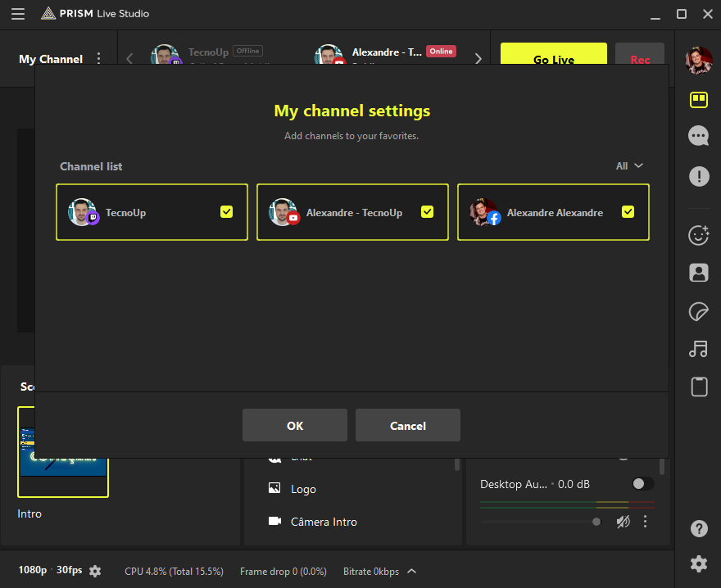Viewport: 721px width, 588px height.
Task: Confirm channel settings with OK
Action: tap(295, 425)
